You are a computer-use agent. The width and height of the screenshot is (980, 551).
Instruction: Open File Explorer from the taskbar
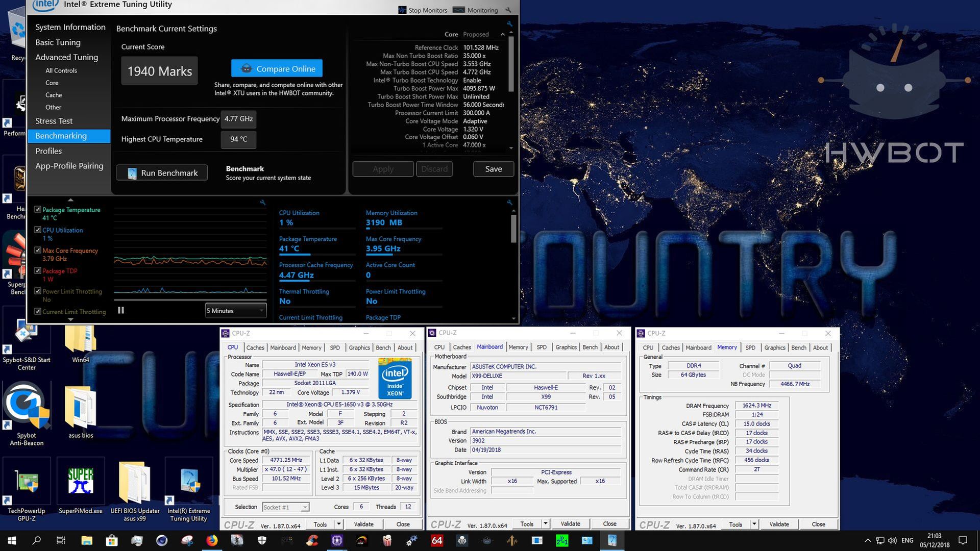(86, 540)
